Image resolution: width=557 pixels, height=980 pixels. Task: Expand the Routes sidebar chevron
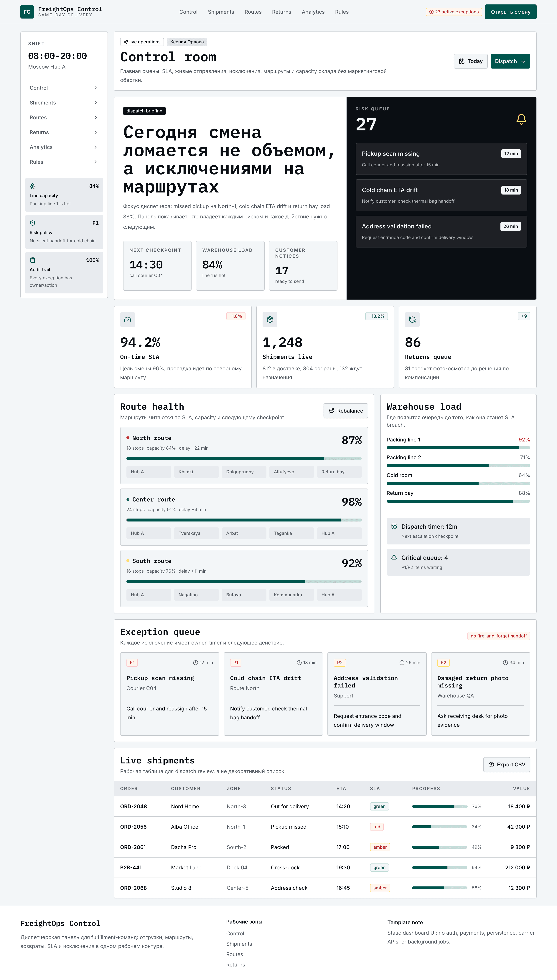click(x=96, y=118)
